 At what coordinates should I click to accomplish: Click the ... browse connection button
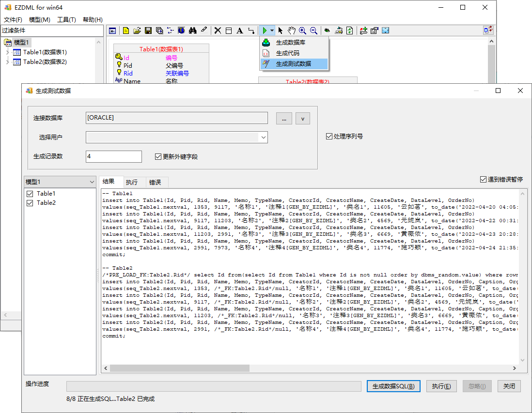(x=284, y=119)
